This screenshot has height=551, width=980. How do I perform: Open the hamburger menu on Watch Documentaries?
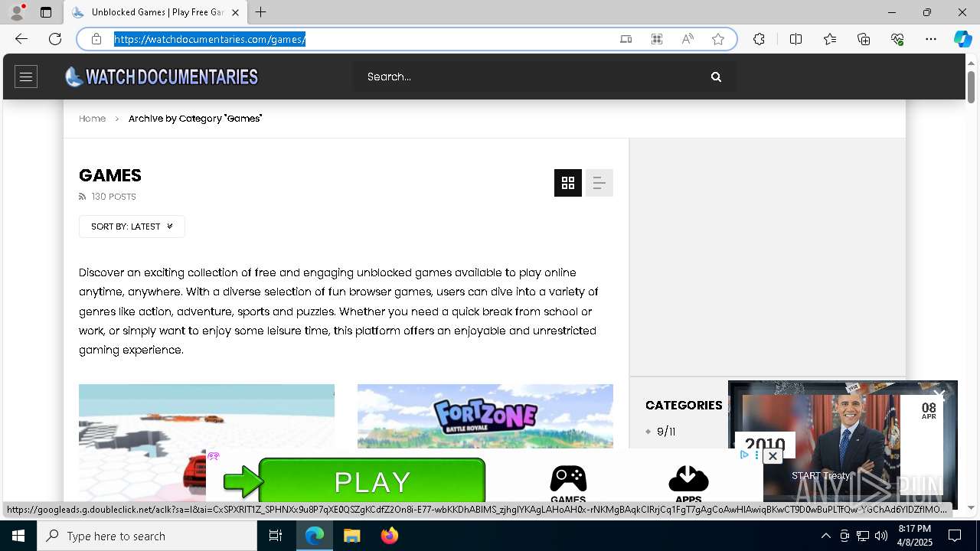point(26,77)
